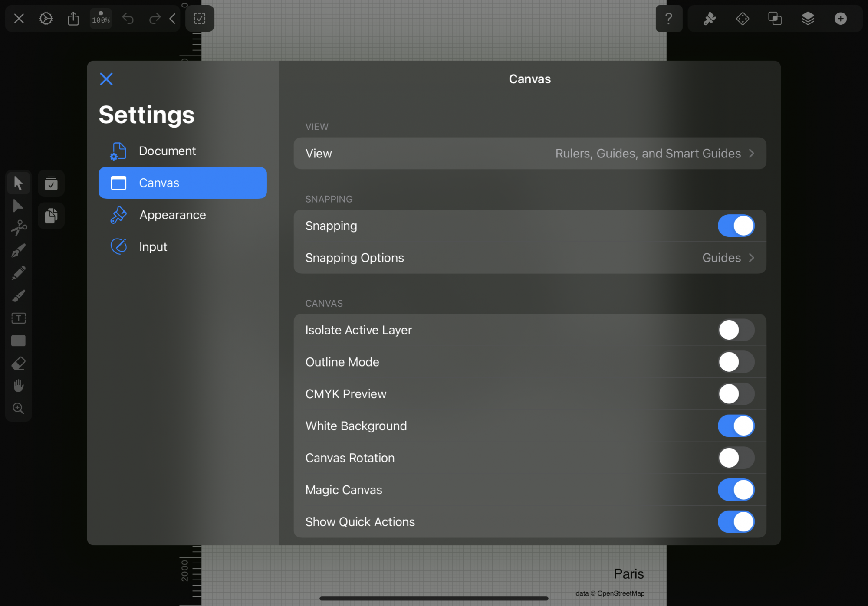Open the Help question mark button
868x606 pixels.
pos(669,19)
